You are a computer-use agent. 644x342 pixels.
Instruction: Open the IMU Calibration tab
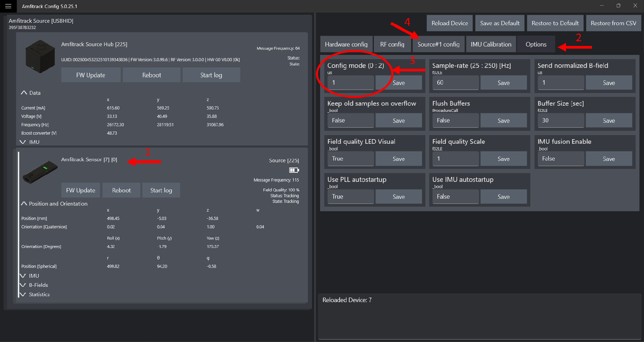point(491,44)
